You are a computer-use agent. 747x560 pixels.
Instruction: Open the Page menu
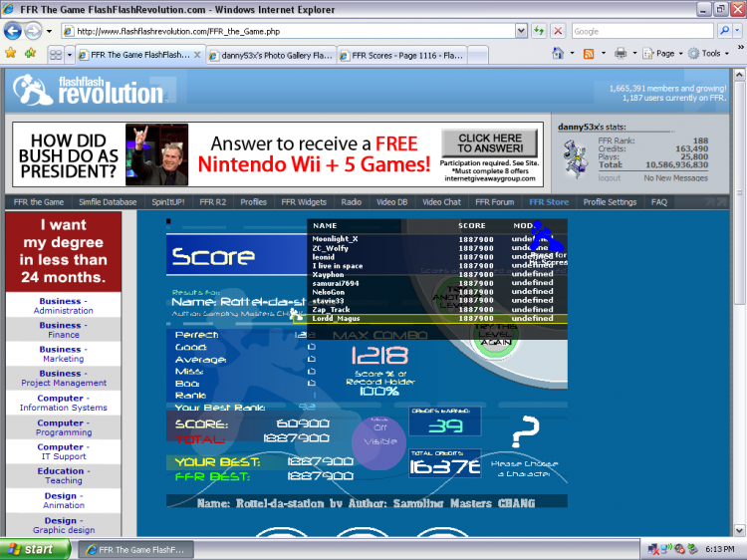tap(662, 54)
